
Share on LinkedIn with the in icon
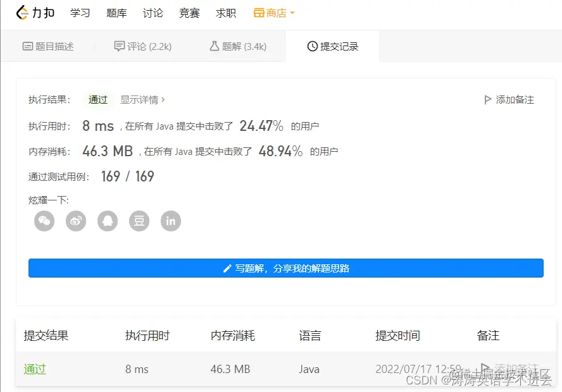click(x=171, y=221)
